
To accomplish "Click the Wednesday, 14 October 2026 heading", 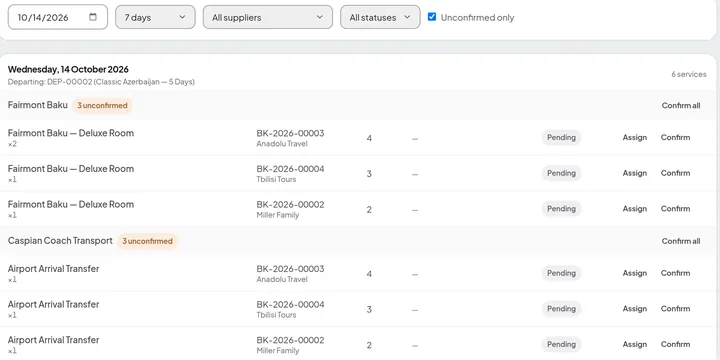I will (x=68, y=69).
